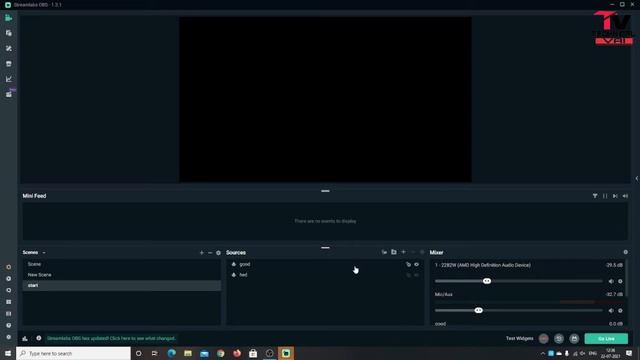640x360 pixels.
Task: Select the 'start' scene
Action: (x=122, y=285)
